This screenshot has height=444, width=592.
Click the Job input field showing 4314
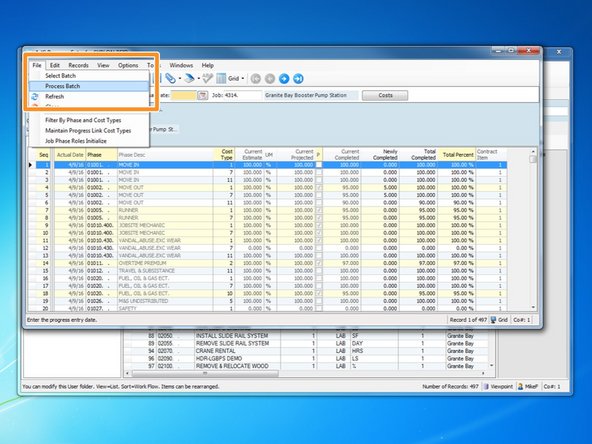pyautogui.click(x=243, y=95)
